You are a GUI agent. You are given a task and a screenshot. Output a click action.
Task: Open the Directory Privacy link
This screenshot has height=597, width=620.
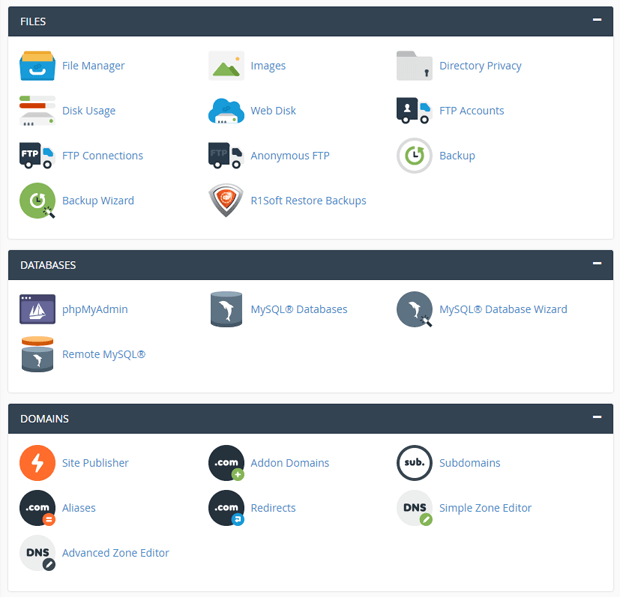click(x=480, y=66)
